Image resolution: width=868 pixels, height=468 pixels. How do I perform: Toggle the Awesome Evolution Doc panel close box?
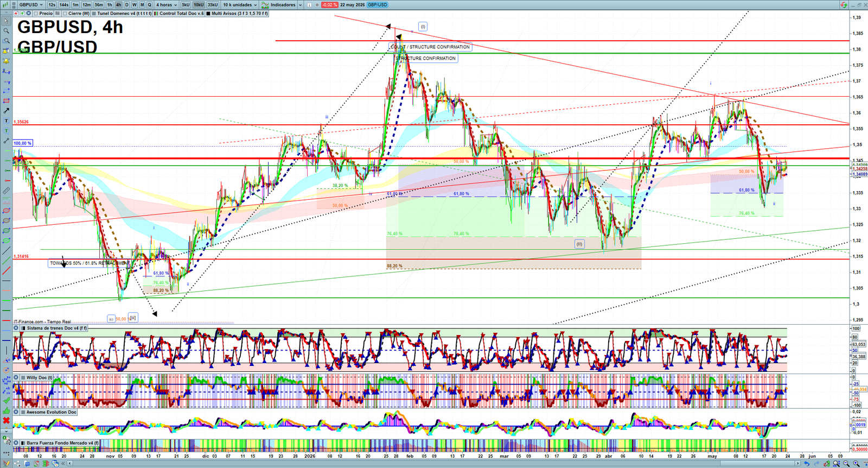[x=16, y=412]
